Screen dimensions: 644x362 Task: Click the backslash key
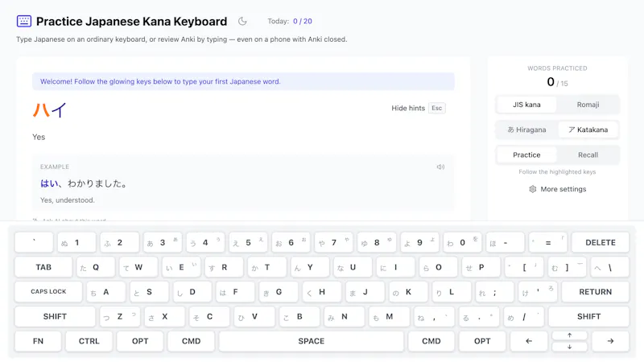610,267
